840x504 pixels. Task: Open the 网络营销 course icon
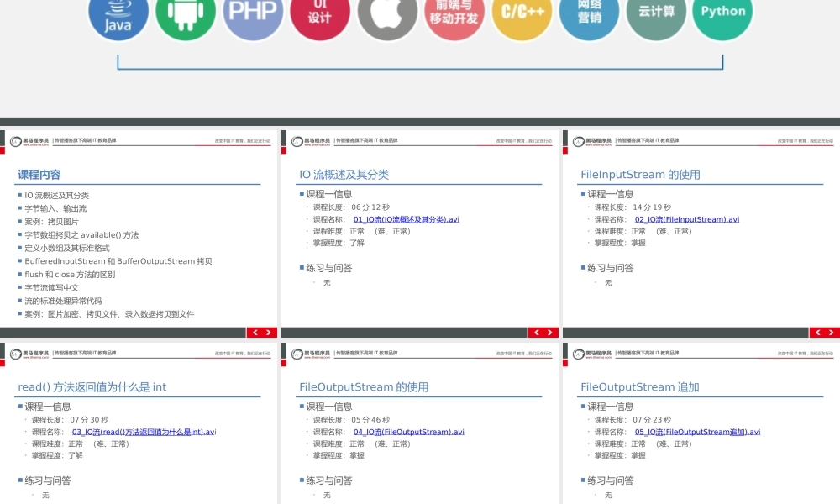(589, 13)
